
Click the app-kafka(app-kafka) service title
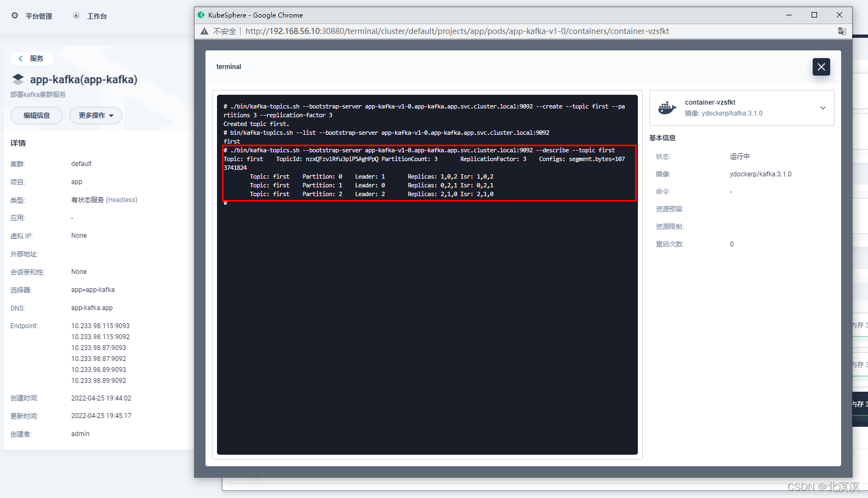click(83, 79)
